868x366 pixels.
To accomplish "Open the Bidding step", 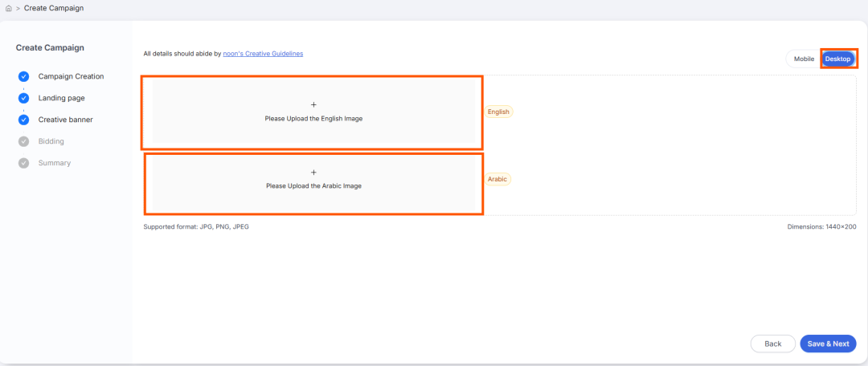I will pos(51,141).
